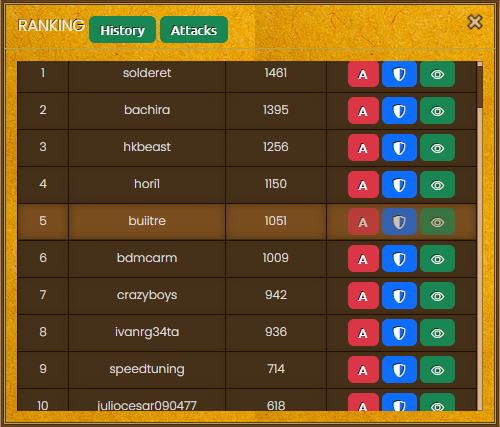View bdmcarm with the green eye icon
This screenshot has height=427, width=500.
pos(437,259)
